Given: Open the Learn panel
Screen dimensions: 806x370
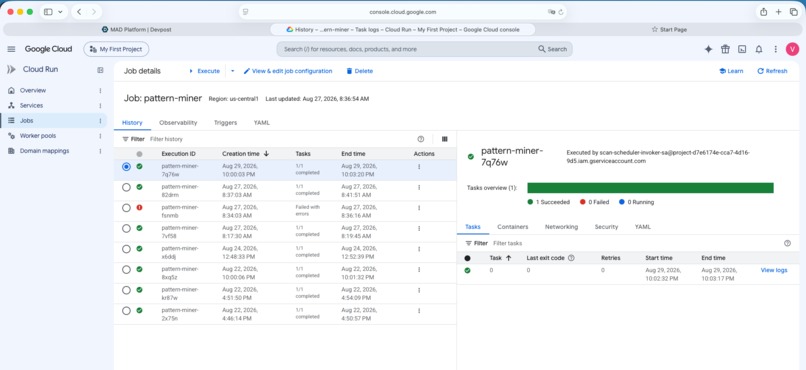Looking at the screenshot, I should (x=731, y=71).
